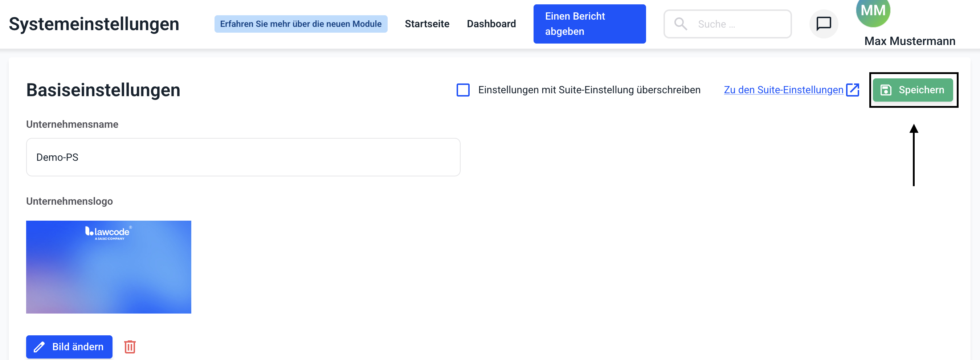Click the Systemeinstellungen page title

pos(94,24)
